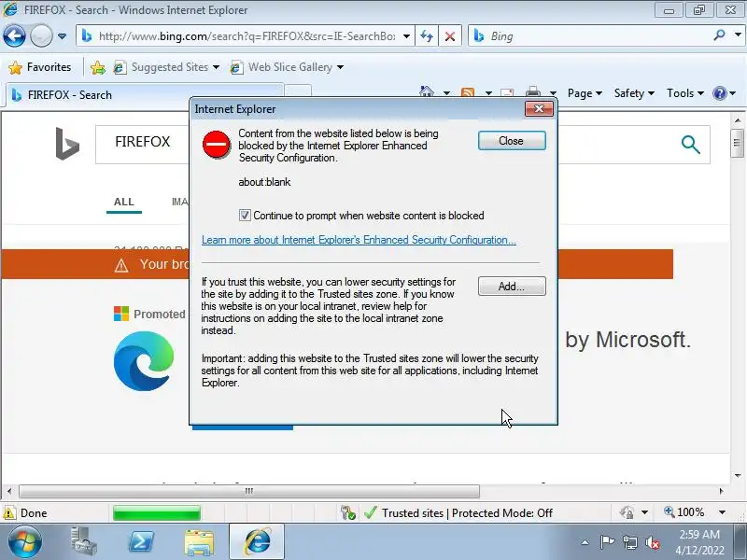This screenshot has width=747, height=560.
Task: Click the Action Center flag icon
Action: pos(607,542)
